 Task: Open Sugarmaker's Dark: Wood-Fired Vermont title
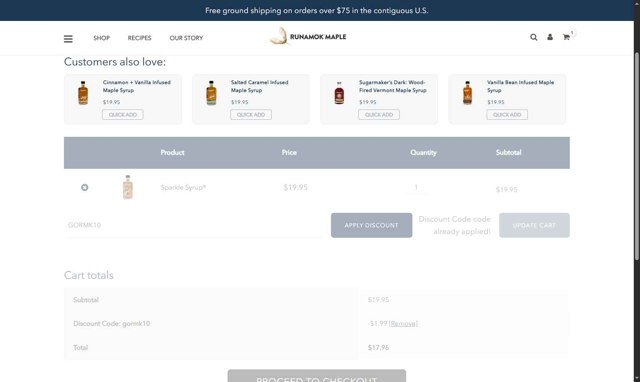click(393, 86)
